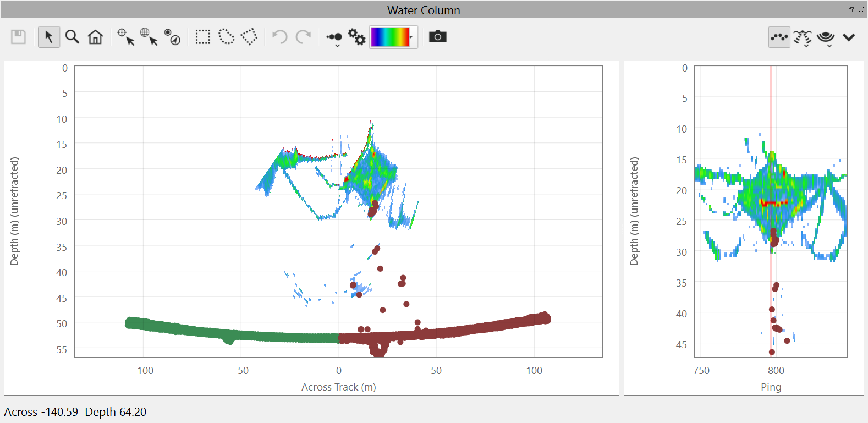Select the arrow pointer tool
Image resolution: width=868 pixels, height=423 pixels.
coord(49,37)
